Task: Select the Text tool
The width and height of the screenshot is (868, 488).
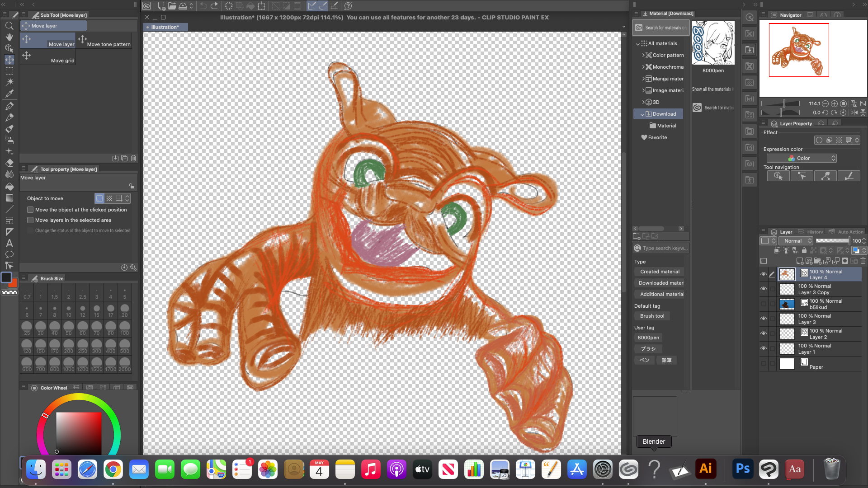Action: 9,243
